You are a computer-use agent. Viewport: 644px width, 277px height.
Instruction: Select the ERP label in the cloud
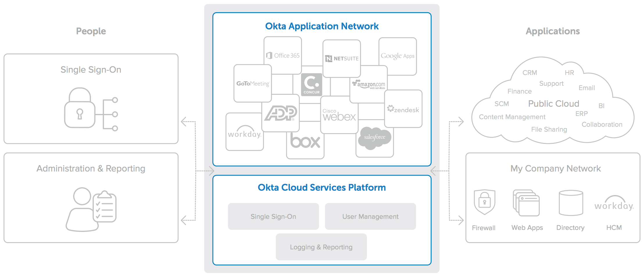(x=582, y=114)
